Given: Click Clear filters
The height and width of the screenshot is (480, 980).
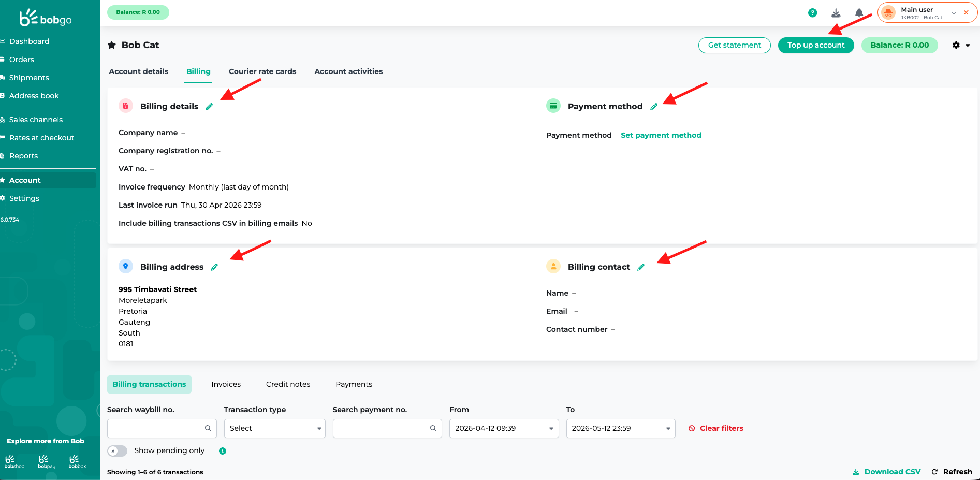Looking at the screenshot, I should pyautogui.click(x=716, y=428).
